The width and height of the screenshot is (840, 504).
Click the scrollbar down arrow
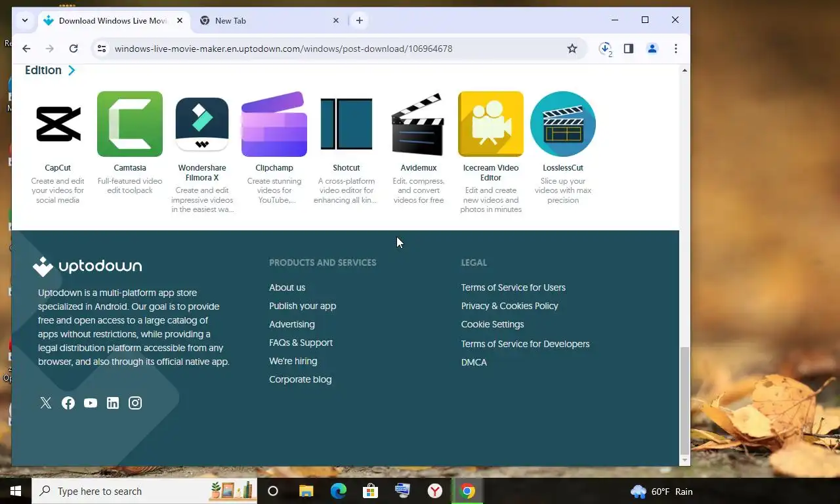[x=684, y=460]
